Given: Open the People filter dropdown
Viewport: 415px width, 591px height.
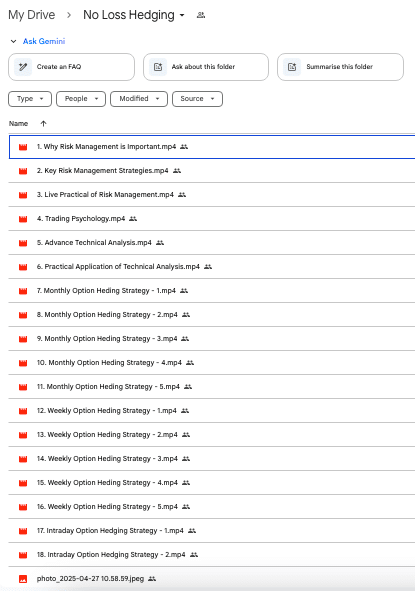Looking at the screenshot, I should [x=81, y=99].
